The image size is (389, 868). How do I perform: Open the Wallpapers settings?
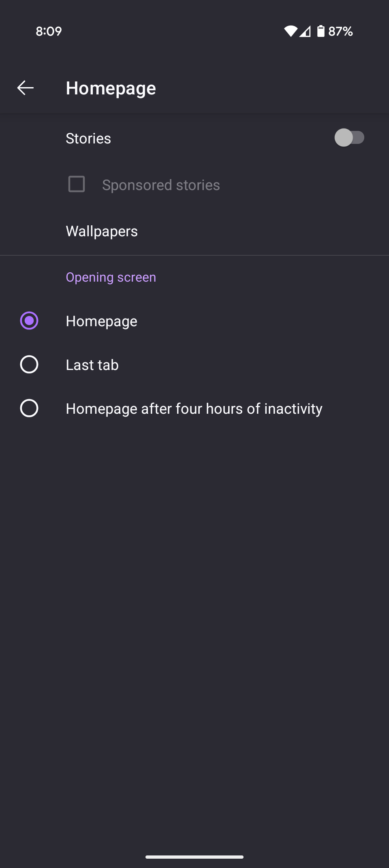[x=102, y=231]
